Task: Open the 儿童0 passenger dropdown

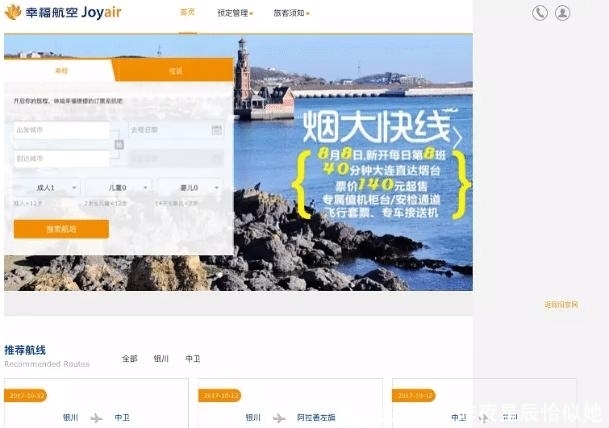Action: pos(118,188)
